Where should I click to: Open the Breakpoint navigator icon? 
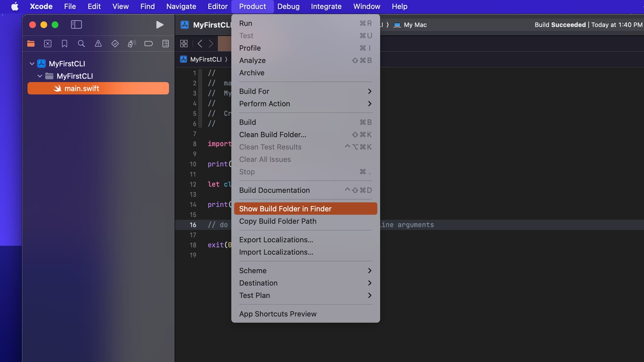149,44
